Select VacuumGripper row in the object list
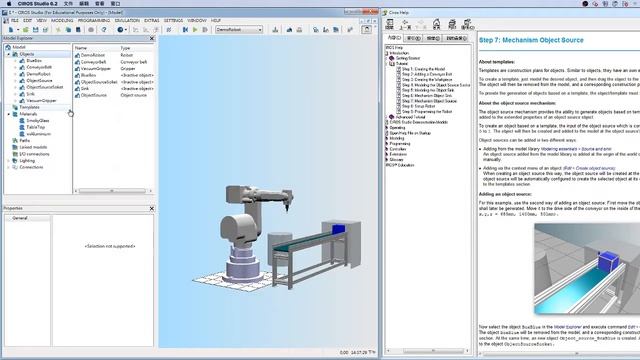The height and width of the screenshot is (360, 640). [114, 69]
